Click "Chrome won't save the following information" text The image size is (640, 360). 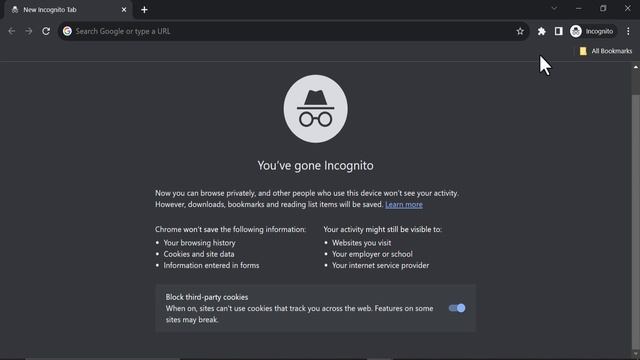pyautogui.click(x=230, y=229)
